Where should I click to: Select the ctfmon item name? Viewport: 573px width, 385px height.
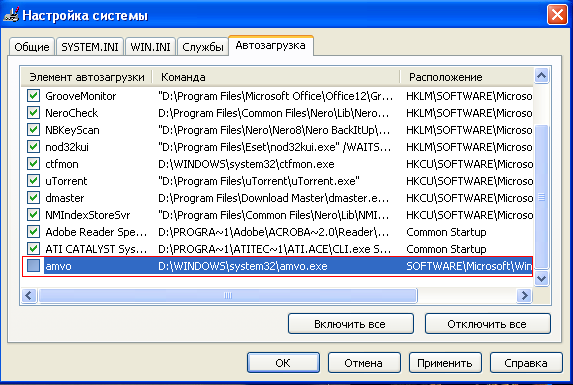[x=62, y=164]
